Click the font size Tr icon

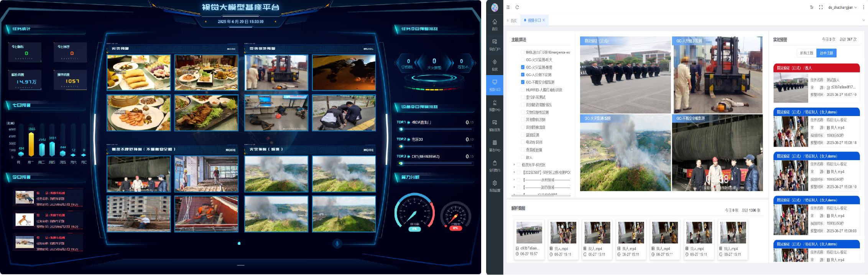[812, 7]
